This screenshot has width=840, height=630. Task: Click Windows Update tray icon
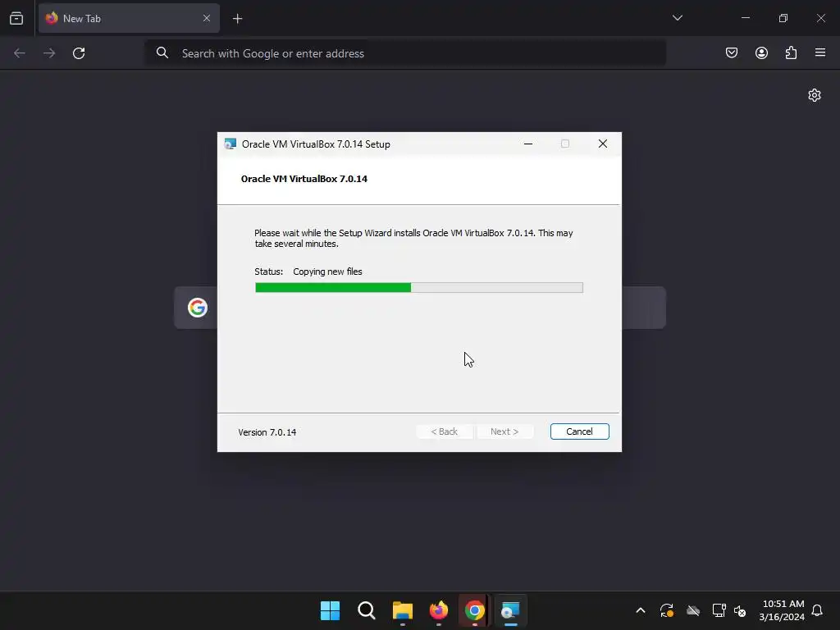pyautogui.click(x=666, y=610)
